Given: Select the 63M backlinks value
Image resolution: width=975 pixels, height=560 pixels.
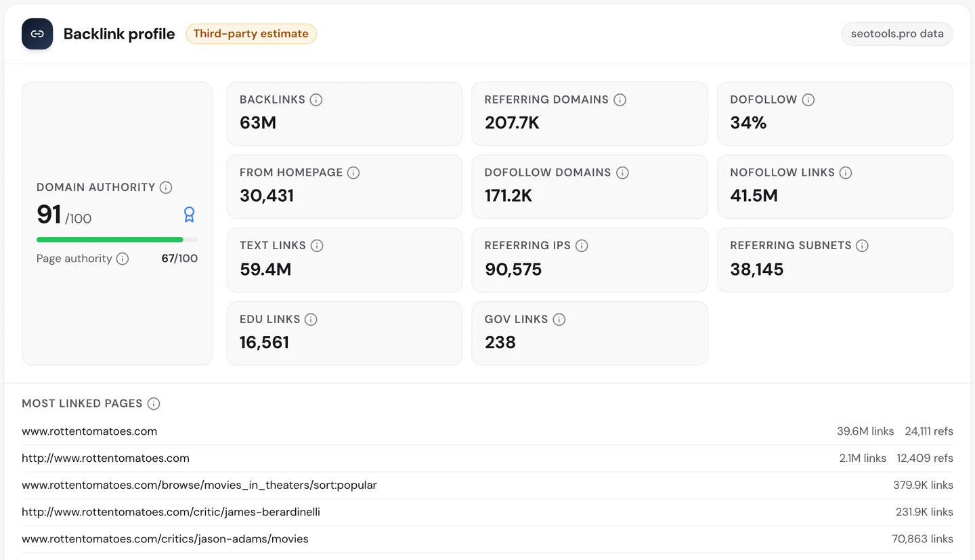Looking at the screenshot, I should [258, 123].
